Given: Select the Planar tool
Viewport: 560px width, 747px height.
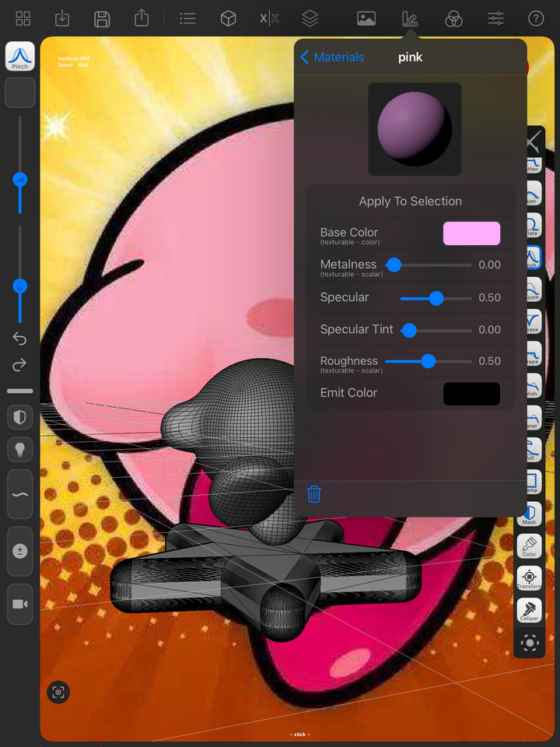Looking at the screenshot, I should tap(534, 418).
